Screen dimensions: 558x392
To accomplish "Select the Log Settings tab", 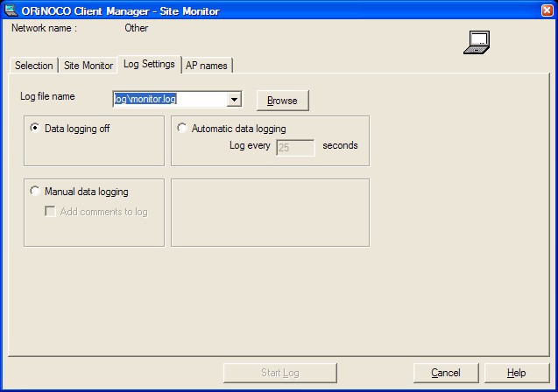I will [149, 65].
